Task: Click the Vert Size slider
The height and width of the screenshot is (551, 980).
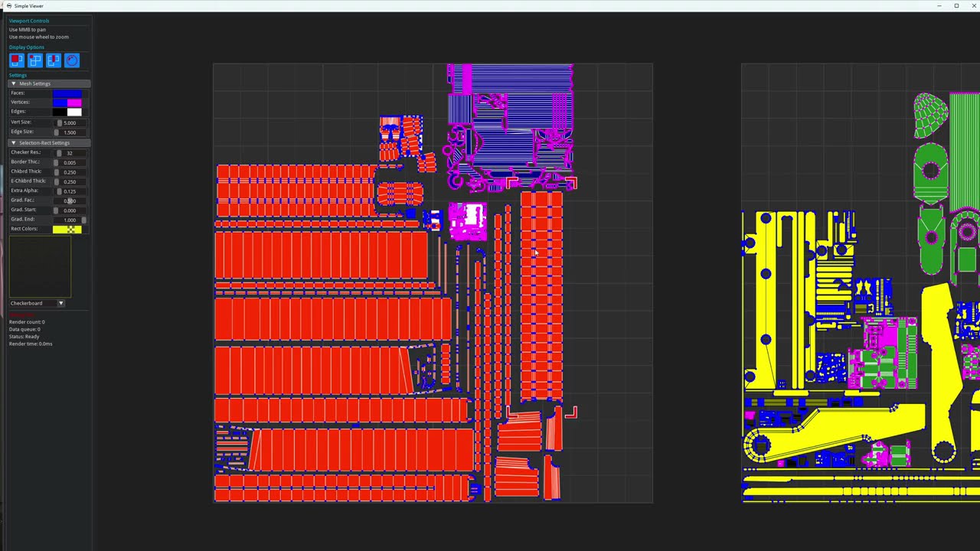Action: tap(70, 122)
